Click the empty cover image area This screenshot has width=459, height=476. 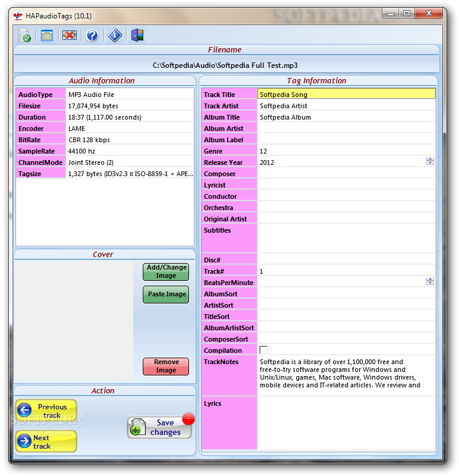[x=74, y=320]
